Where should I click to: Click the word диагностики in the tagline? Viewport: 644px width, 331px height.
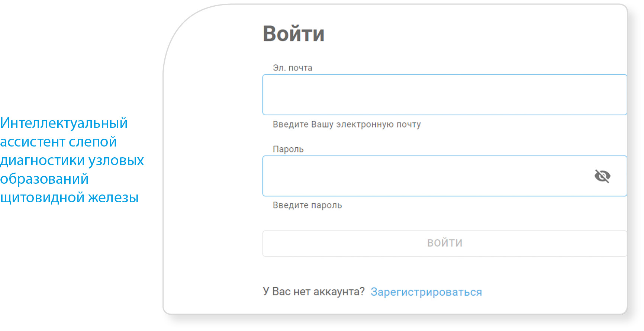click(x=42, y=161)
